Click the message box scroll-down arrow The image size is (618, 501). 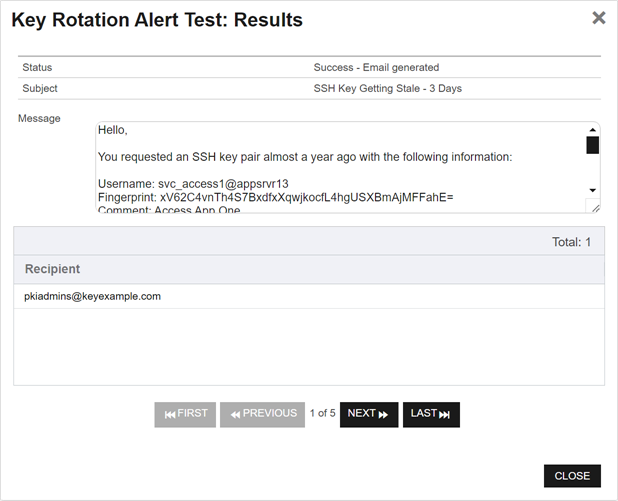click(593, 190)
